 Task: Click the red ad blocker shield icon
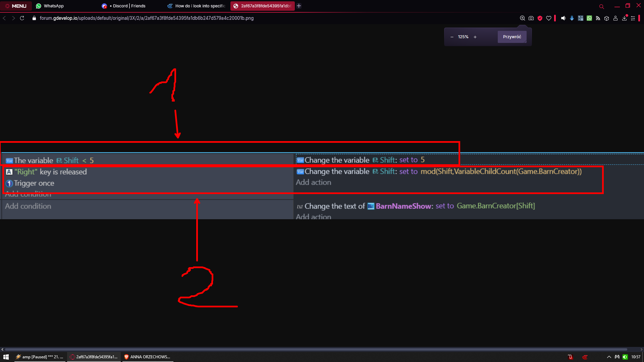(540, 18)
